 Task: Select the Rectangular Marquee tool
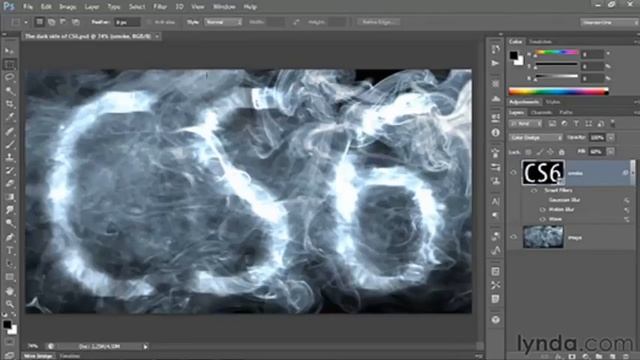pyautogui.click(x=10, y=64)
